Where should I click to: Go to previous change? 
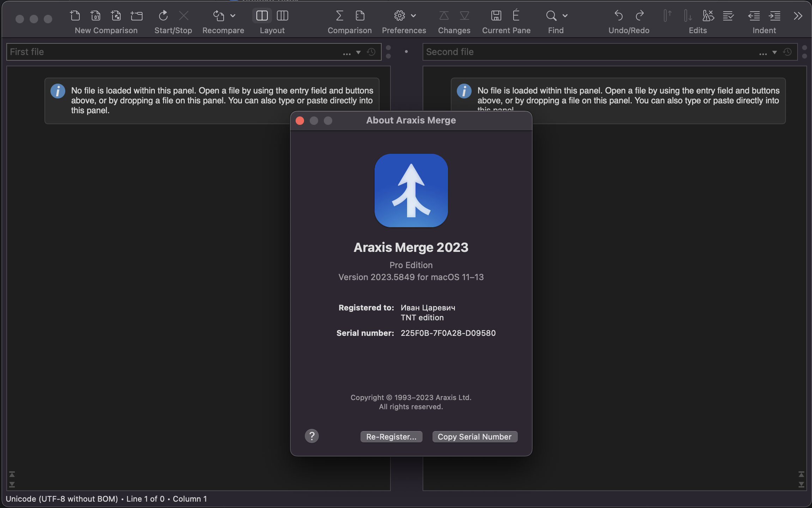[444, 16]
